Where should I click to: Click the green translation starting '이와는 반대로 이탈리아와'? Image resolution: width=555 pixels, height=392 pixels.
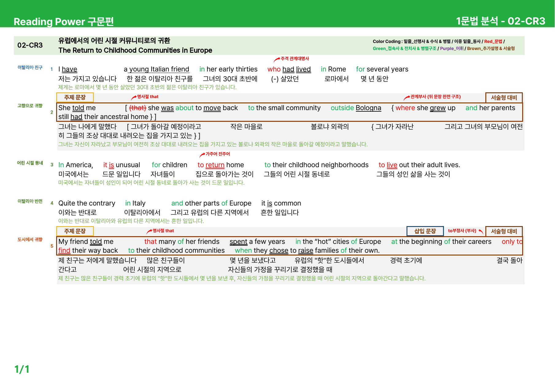click(x=131, y=221)
